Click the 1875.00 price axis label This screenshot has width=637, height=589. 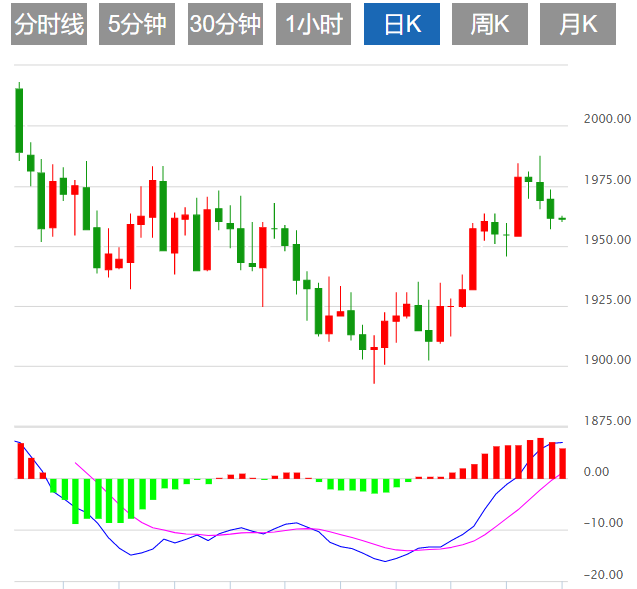click(x=607, y=420)
